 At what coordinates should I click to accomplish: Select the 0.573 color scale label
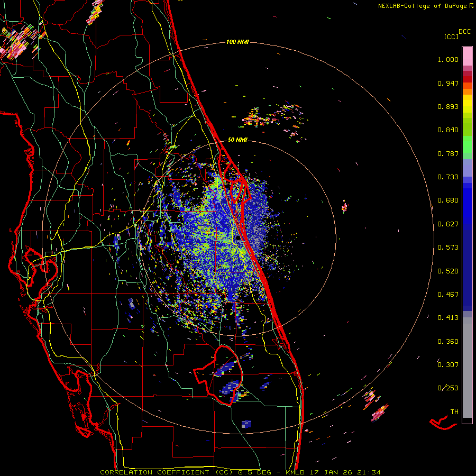click(448, 248)
